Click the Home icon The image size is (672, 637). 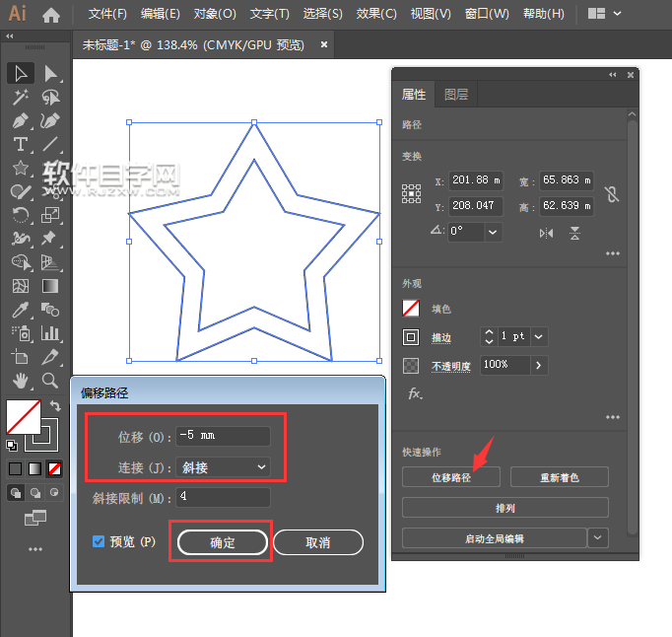point(51,16)
